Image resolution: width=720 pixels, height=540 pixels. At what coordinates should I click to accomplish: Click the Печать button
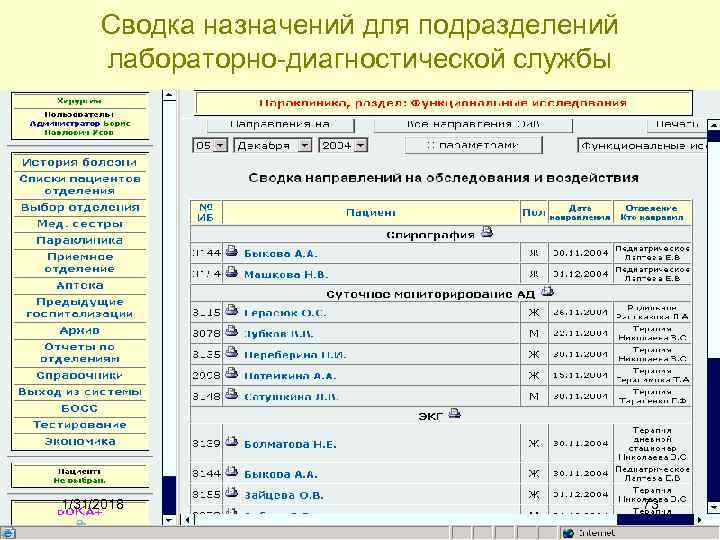pos(677,124)
